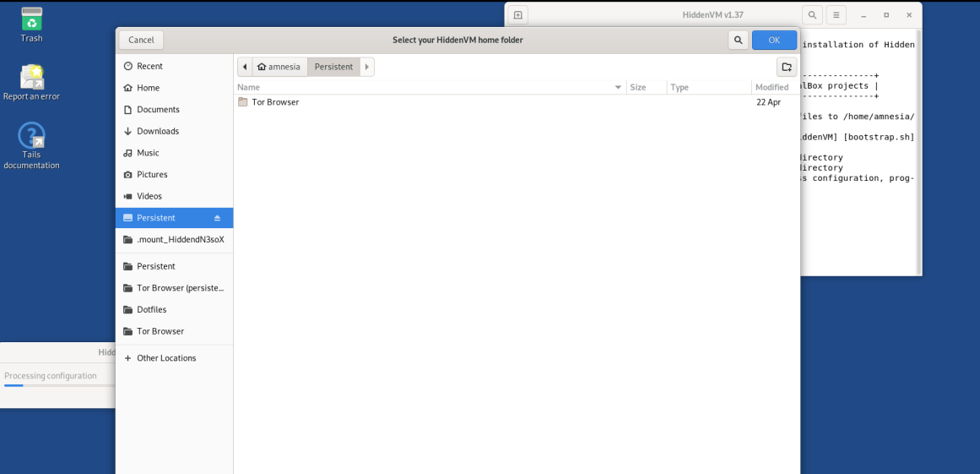980x474 pixels.
Task: Click the search icon in file dialog
Action: 738,40
